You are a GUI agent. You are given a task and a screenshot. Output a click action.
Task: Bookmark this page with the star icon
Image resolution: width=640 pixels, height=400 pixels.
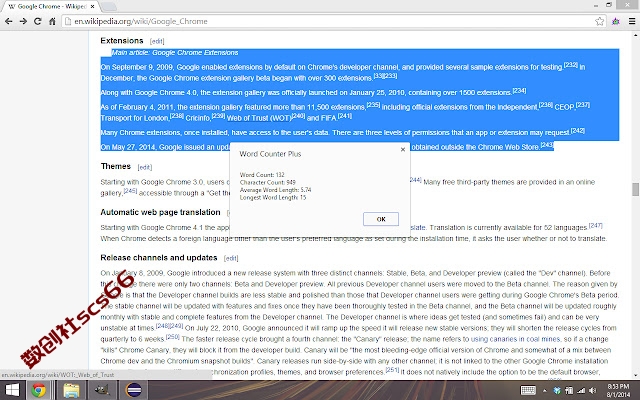click(599, 21)
